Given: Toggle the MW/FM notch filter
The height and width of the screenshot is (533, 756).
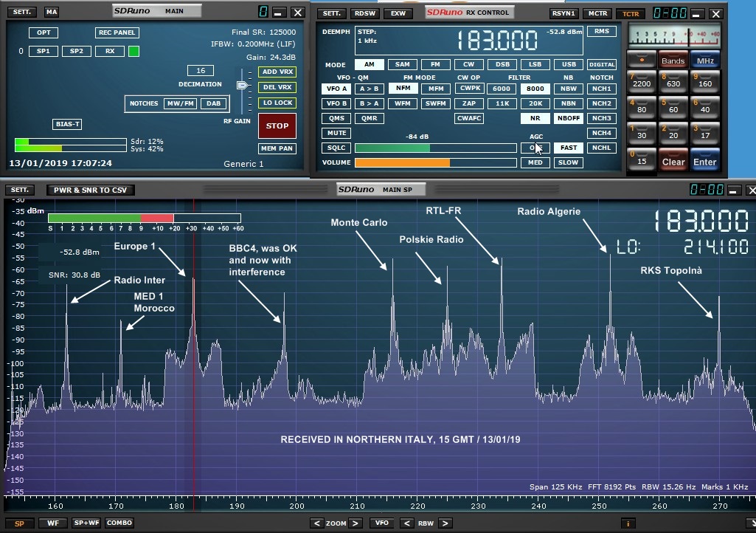Looking at the screenshot, I should point(180,103).
